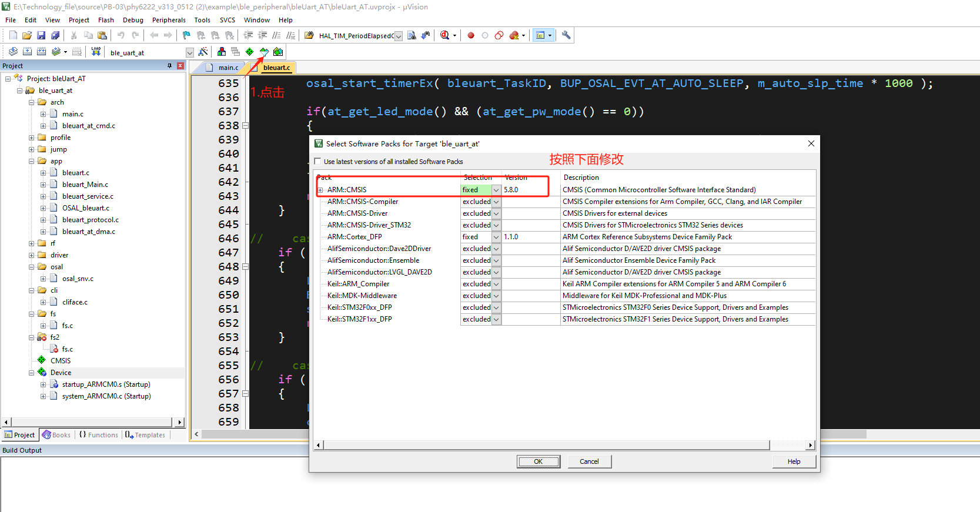Collapse the arch folder in project tree
Viewport: 980px width, 512px height.
pyautogui.click(x=32, y=102)
